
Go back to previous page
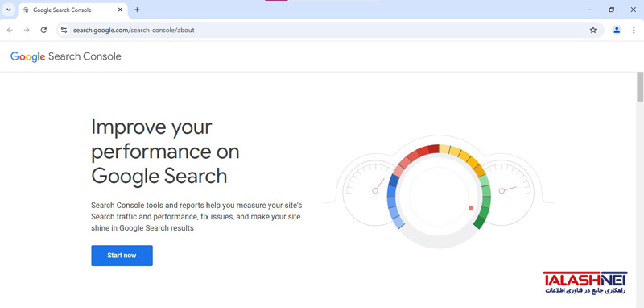tap(10, 30)
